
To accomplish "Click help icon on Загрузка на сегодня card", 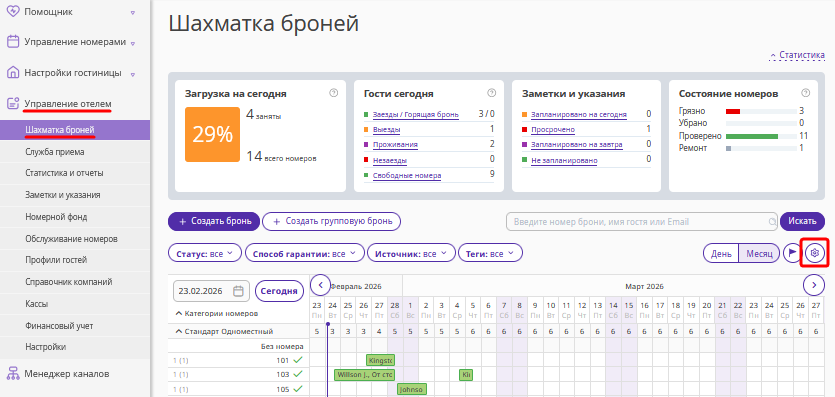I will point(334,93).
